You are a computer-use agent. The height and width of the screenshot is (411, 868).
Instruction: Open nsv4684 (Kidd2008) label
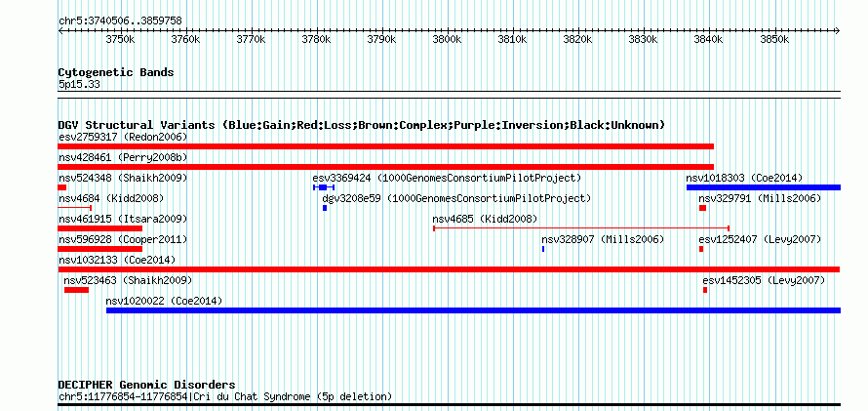111,199
